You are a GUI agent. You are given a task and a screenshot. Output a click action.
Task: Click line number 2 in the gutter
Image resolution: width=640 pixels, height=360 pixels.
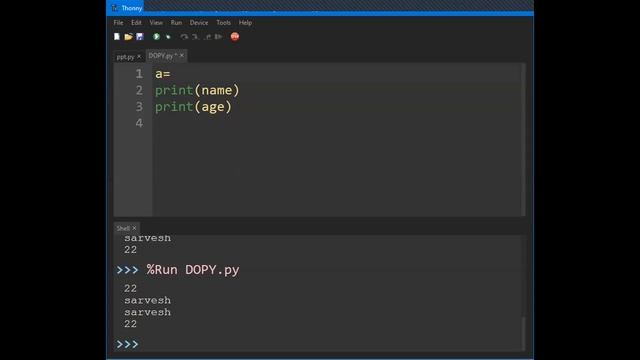coord(139,90)
